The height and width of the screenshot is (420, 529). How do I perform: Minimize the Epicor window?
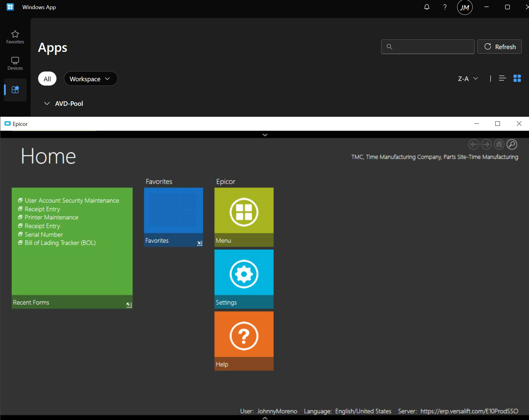477,123
